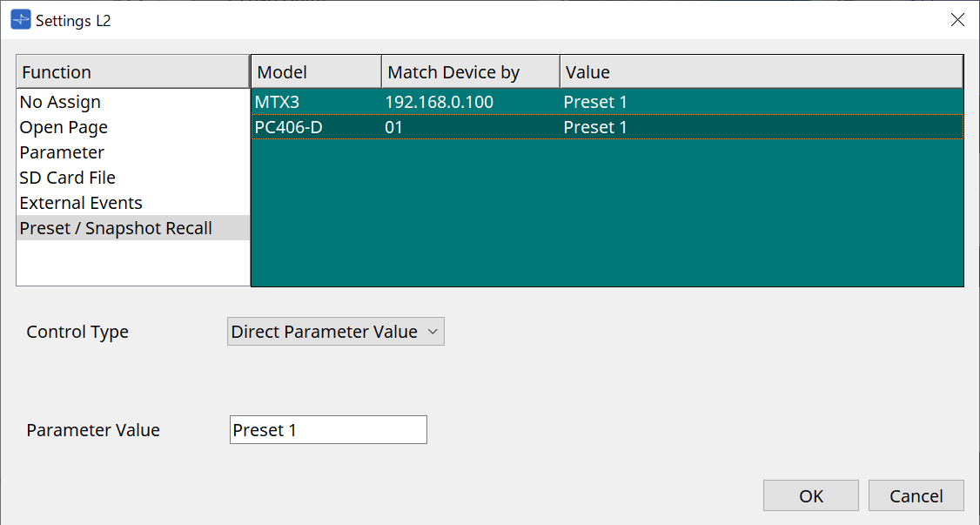Select the MTX3 device row
The height and width of the screenshot is (525, 980).
coord(277,102)
